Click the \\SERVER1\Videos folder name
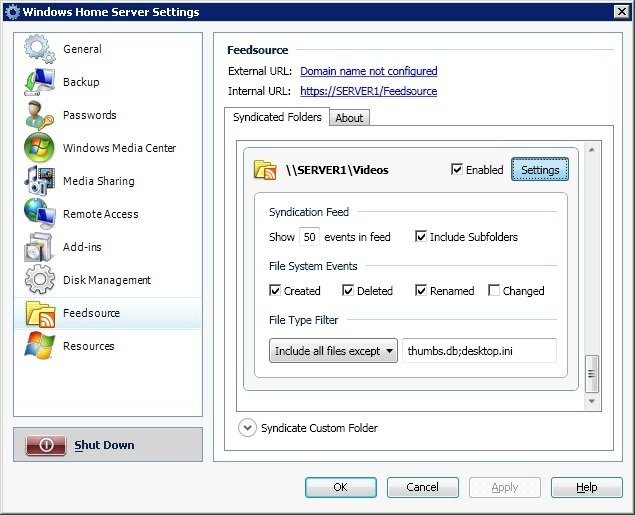Image resolution: width=635 pixels, height=515 pixels. coord(337,170)
